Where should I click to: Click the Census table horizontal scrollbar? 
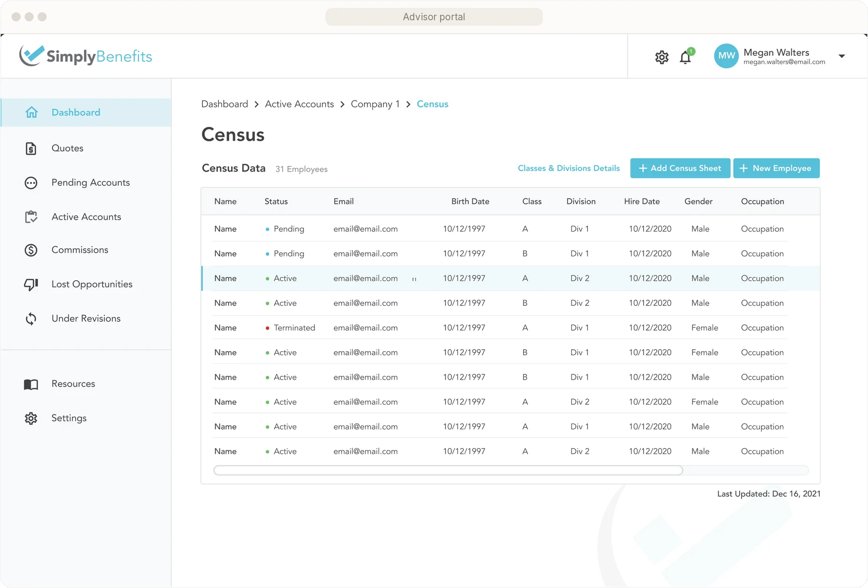[x=448, y=470]
